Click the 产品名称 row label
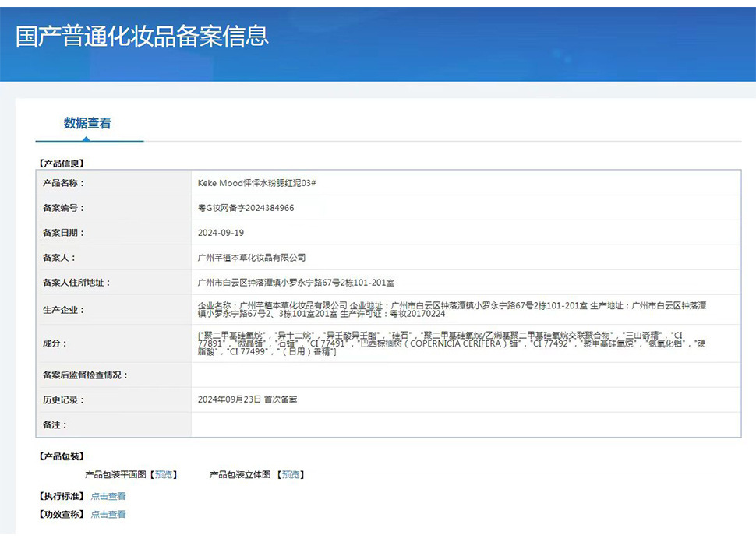 coord(63,183)
